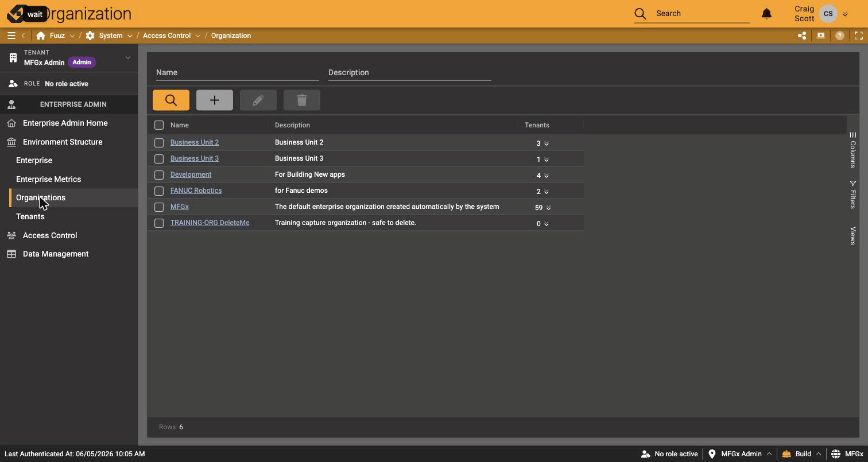Image resolution: width=868 pixels, height=462 pixels.
Task: Open the TRAINING-ORG DeleteMe link
Action: click(210, 223)
